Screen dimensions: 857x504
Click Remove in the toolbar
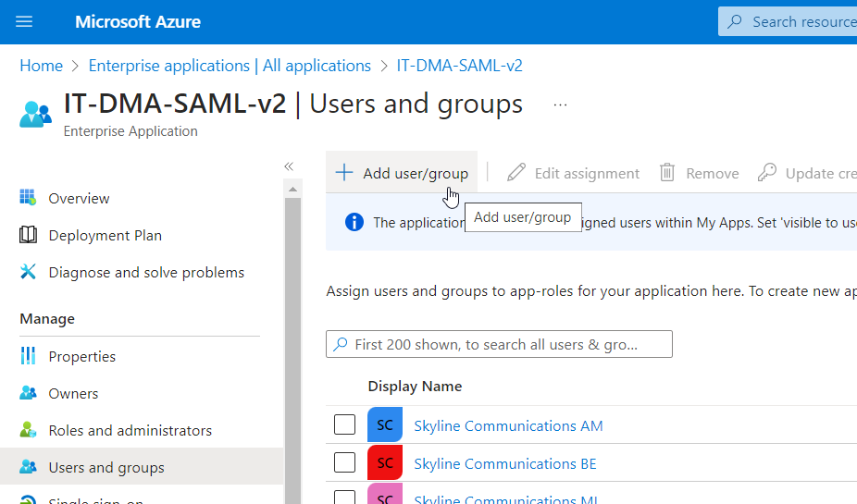click(699, 173)
